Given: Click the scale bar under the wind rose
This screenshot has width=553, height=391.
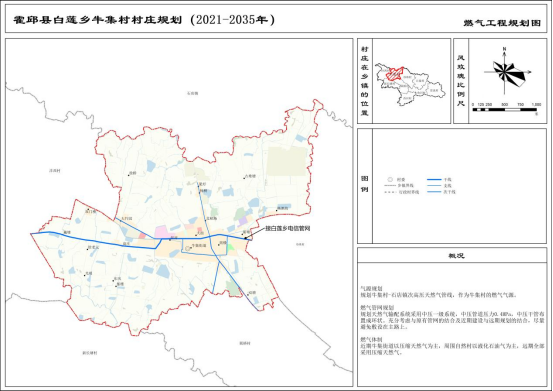Looking at the screenshot, I should tap(504, 110).
